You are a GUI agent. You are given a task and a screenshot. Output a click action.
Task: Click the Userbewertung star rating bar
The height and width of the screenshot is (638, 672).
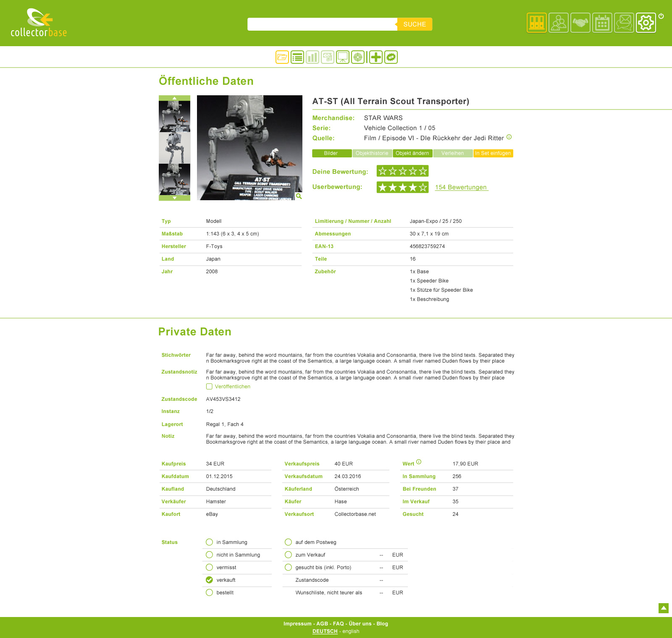click(x=402, y=187)
